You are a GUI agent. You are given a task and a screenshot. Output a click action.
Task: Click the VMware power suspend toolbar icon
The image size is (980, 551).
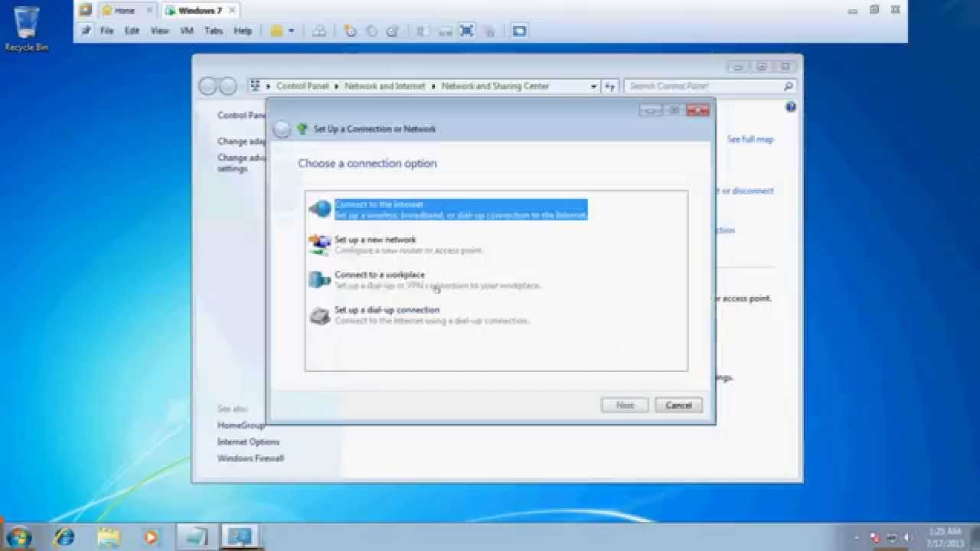click(276, 31)
